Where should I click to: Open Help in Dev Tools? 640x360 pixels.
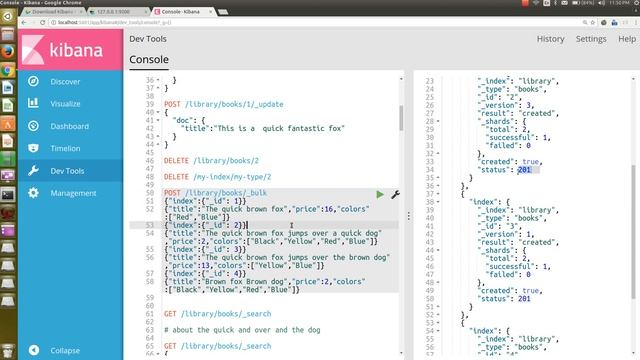click(x=627, y=39)
